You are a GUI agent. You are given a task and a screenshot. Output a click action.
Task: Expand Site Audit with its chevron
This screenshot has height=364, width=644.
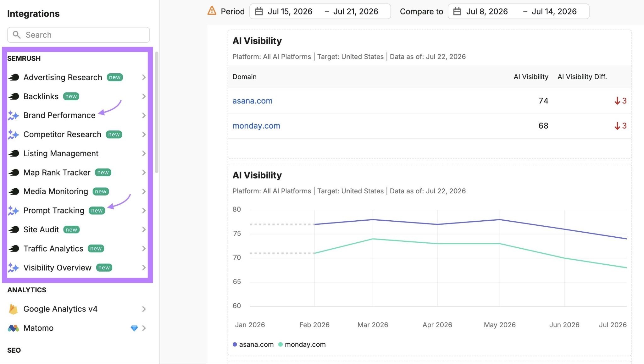144,229
